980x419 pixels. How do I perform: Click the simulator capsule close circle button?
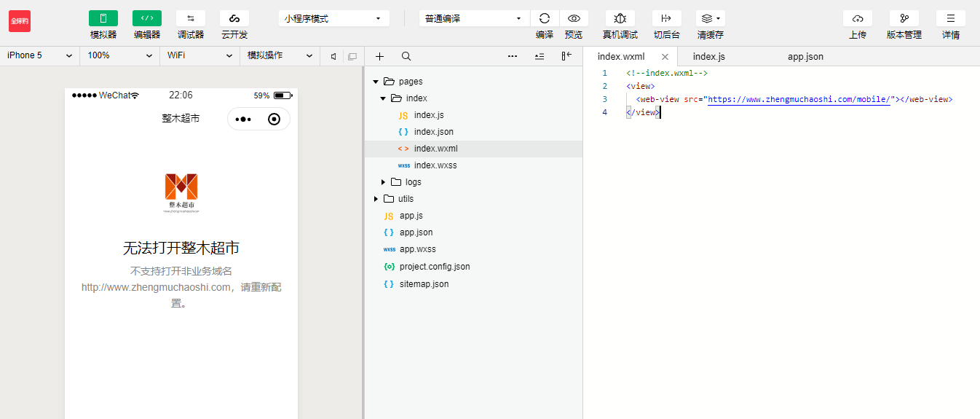(x=274, y=119)
